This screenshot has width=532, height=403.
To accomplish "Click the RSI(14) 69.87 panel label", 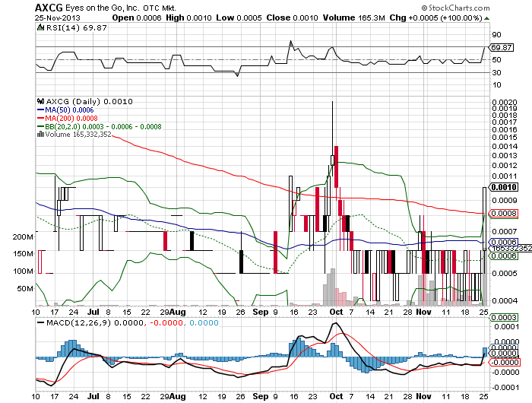I will point(76,28).
